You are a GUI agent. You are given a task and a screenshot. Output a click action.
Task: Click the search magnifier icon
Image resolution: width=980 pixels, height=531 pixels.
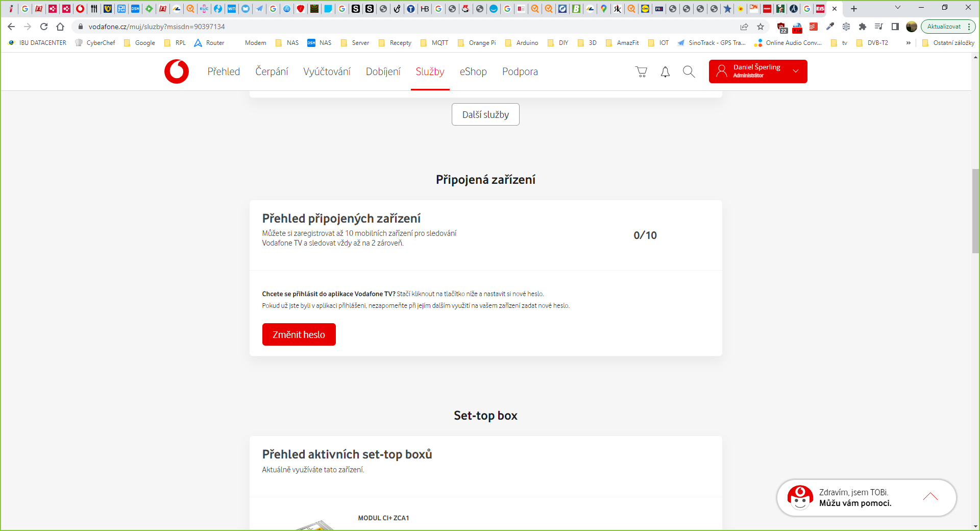(689, 72)
